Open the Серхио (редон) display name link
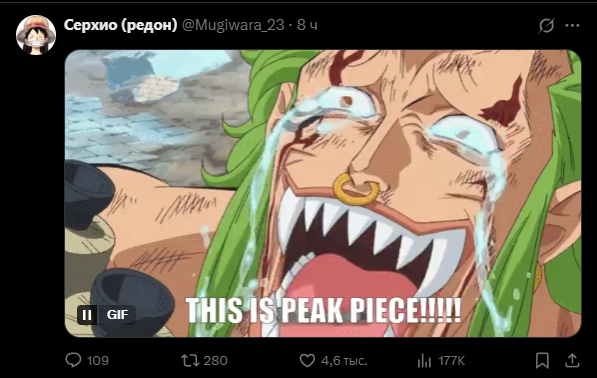The width and height of the screenshot is (597, 378). (120, 25)
